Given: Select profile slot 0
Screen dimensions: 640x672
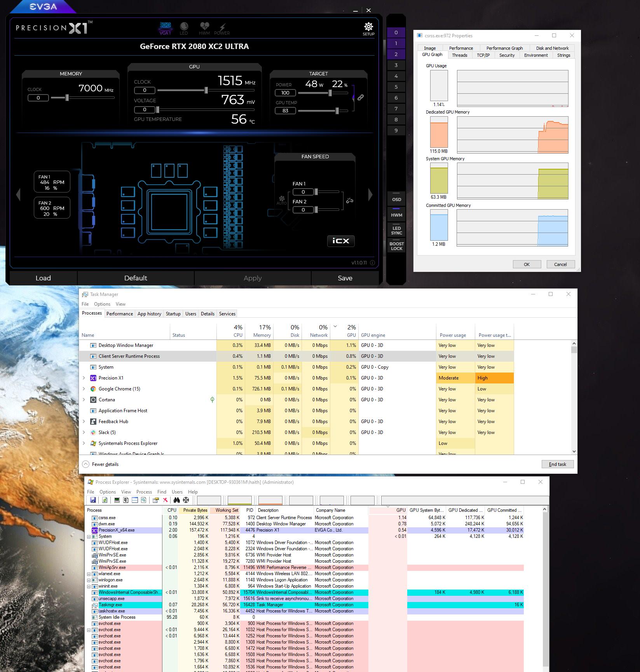Looking at the screenshot, I should (x=396, y=33).
